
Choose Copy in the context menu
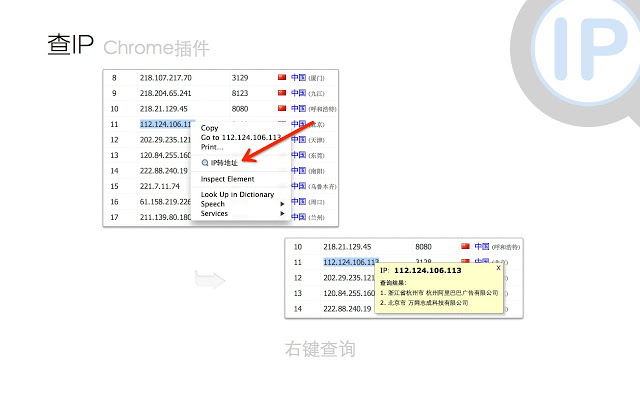[x=209, y=128]
